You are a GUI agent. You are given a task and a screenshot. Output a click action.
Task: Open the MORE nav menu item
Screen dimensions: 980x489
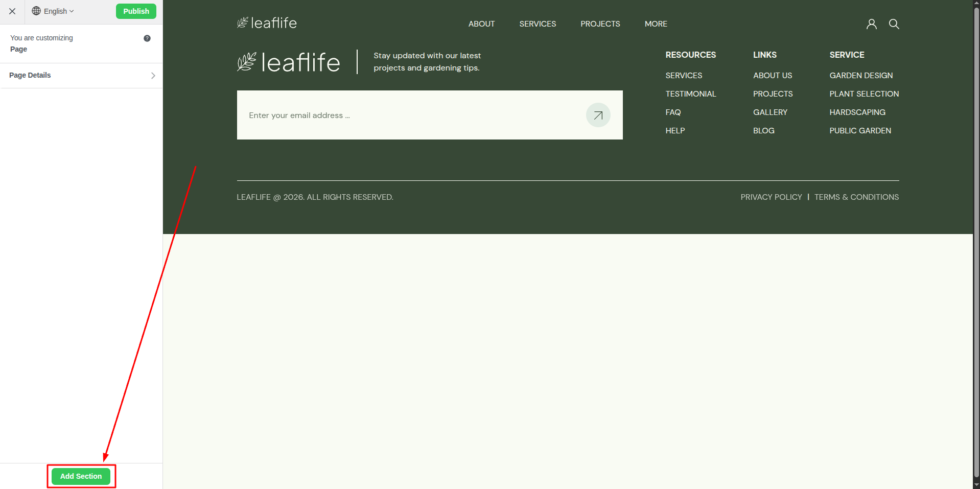[656, 24]
